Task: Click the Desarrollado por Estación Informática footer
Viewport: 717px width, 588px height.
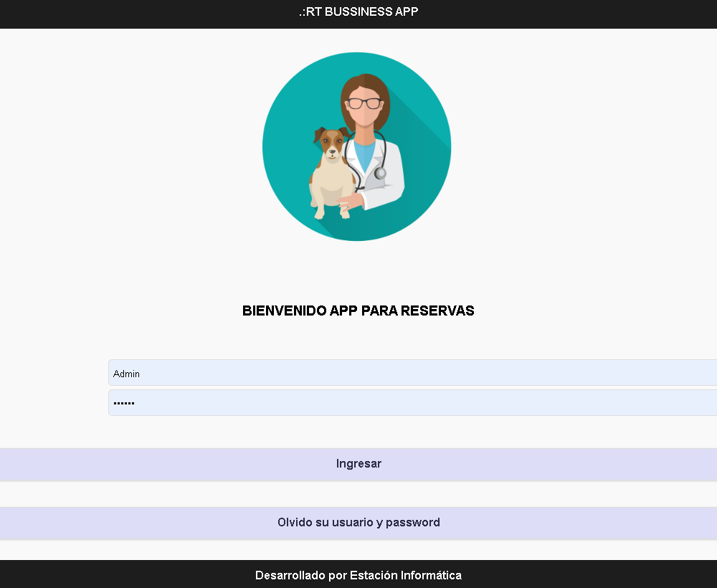Action: tap(358, 575)
